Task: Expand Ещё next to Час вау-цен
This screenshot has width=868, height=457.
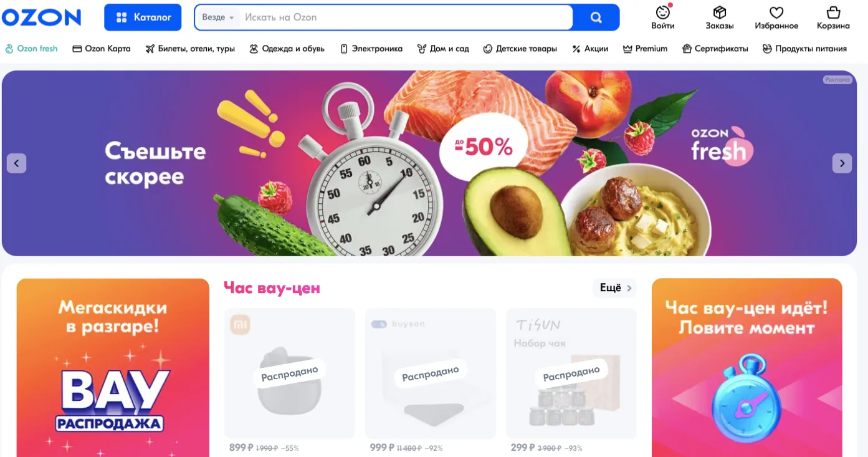Action: point(614,288)
